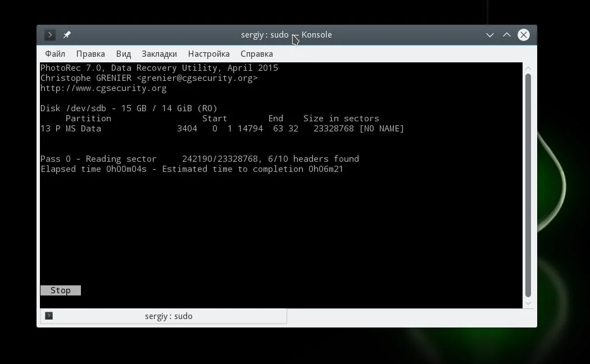This screenshot has height=364, width=590.
Task: Maximize the Konsole window
Action: pyautogui.click(x=506, y=35)
